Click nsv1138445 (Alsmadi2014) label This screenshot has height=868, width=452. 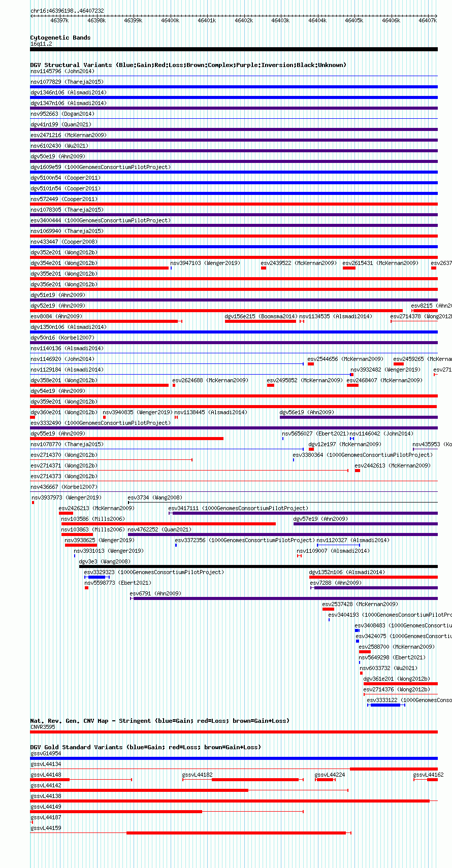click(211, 412)
